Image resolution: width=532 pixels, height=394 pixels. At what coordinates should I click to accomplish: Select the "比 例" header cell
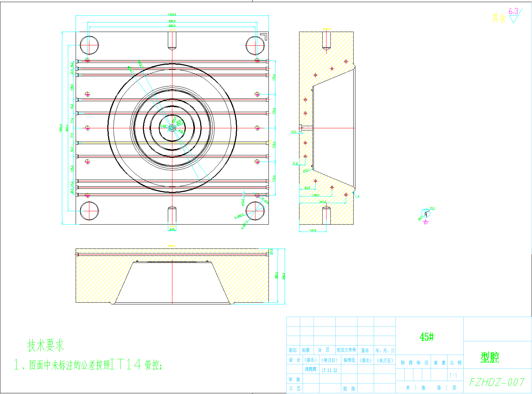coord(456,363)
